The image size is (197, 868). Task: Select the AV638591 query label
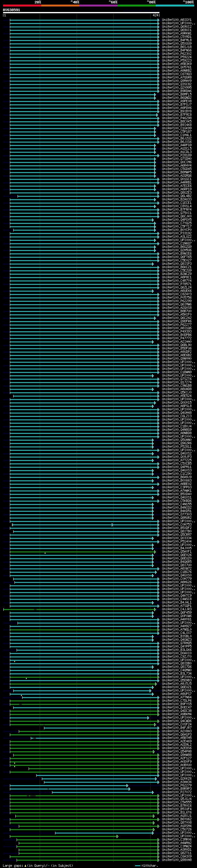click(x=11, y=10)
